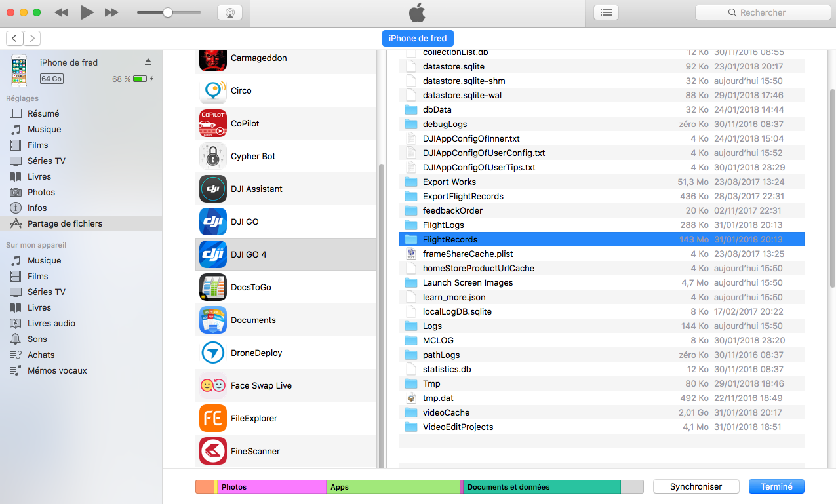
Task: Select Documents app icon
Action: pyautogui.click(x=213, y=320)
